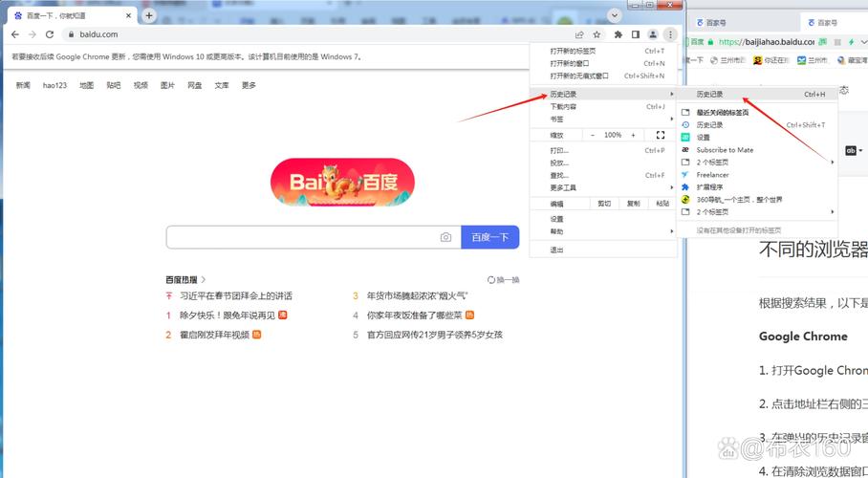Click the padlock site info icon

[x=71, y=34]
